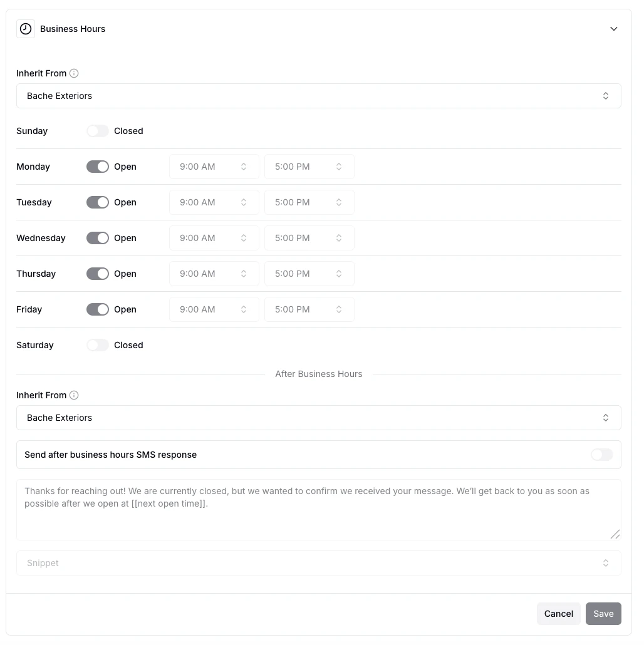
Task: Open Thursday opening time selector
Action: (x=214, y=274)
